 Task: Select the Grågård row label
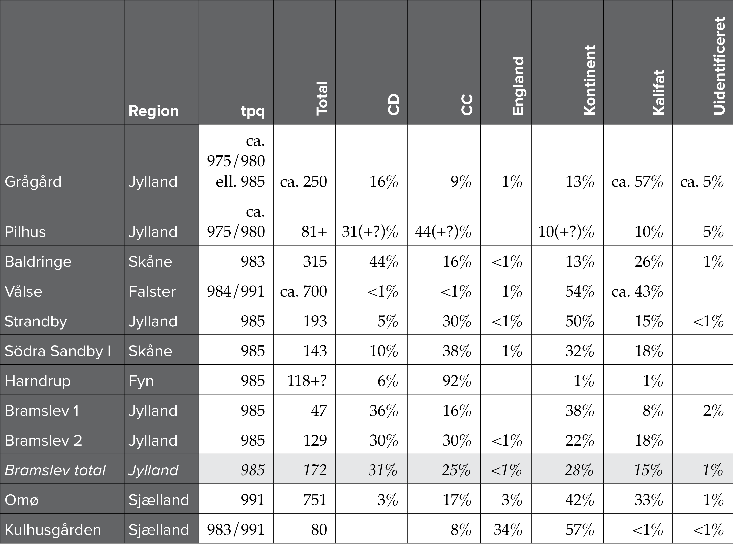(x=33, y=182)
